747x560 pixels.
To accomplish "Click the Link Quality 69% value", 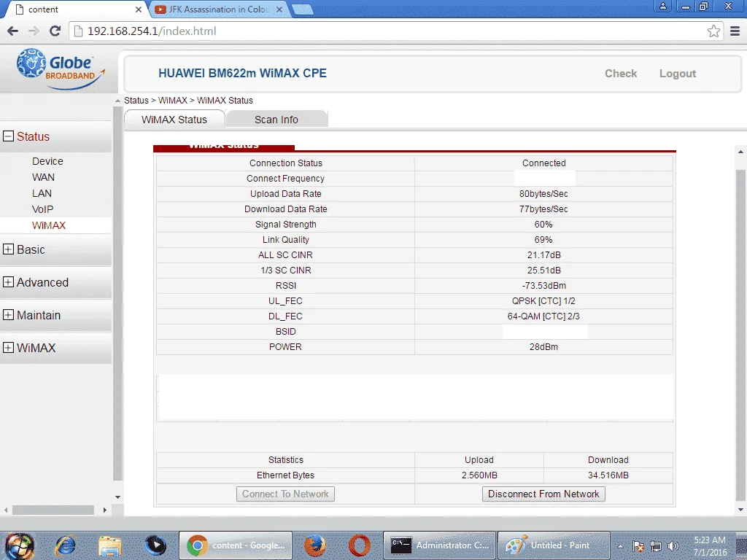I will pos(543,239).
